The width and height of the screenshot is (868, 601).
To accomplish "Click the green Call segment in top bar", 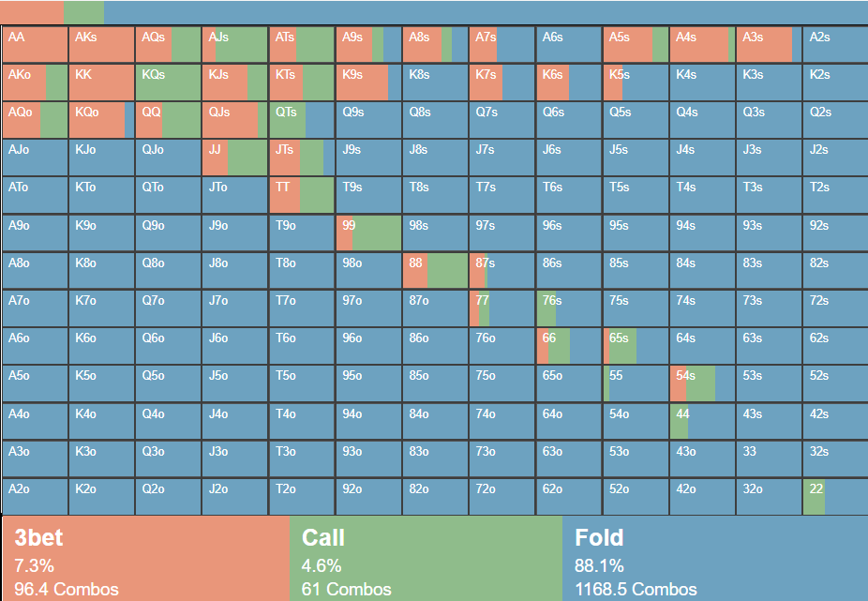I will (x=84, y=12).
